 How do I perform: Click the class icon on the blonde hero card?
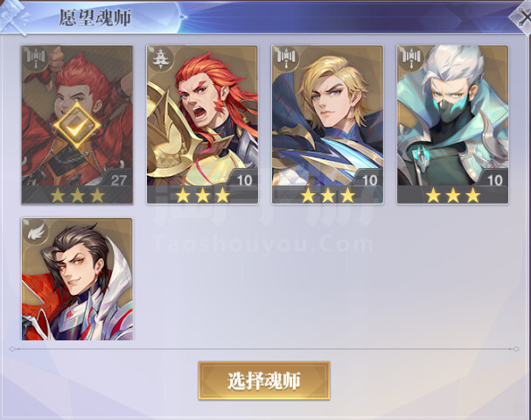click(286, 57)
